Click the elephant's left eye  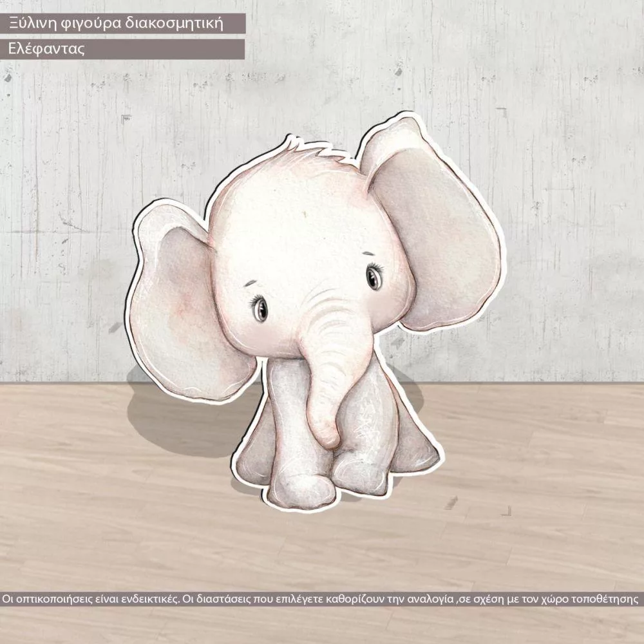[259, 308]
